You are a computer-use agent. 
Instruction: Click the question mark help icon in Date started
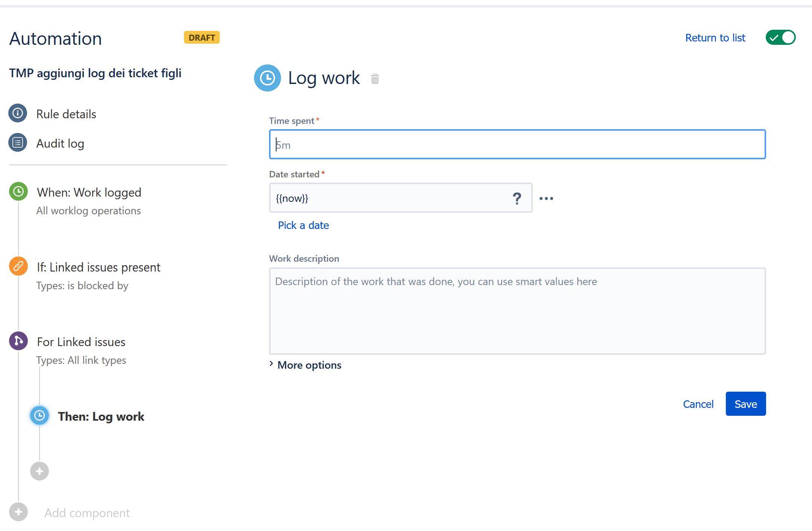pos(517,198)
